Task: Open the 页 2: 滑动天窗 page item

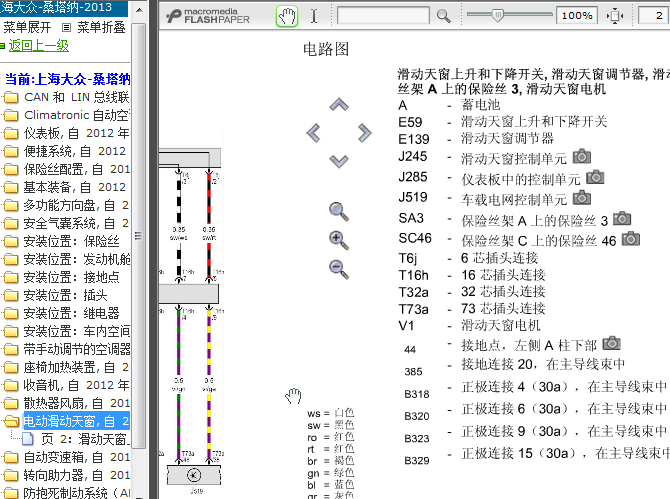Action: click(x=76, y=439)
